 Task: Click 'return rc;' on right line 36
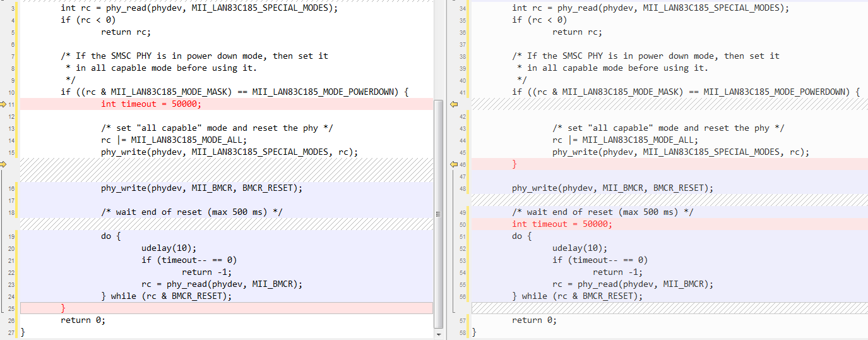pos(577,32)
